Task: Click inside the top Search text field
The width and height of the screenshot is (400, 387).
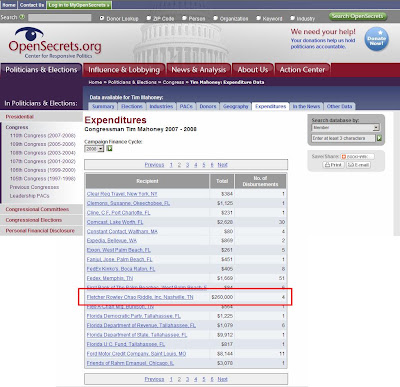Action: tap(60, 17)
